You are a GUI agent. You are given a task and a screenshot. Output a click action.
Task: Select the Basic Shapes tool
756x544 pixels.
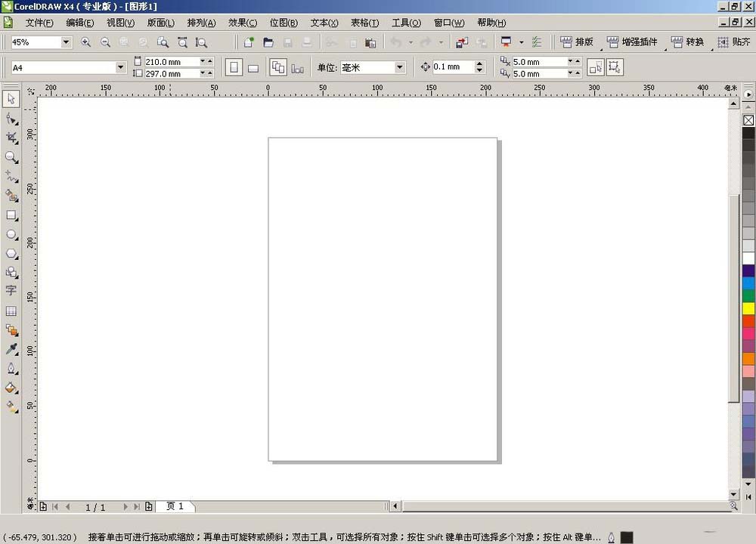click(x=11, y=272)
